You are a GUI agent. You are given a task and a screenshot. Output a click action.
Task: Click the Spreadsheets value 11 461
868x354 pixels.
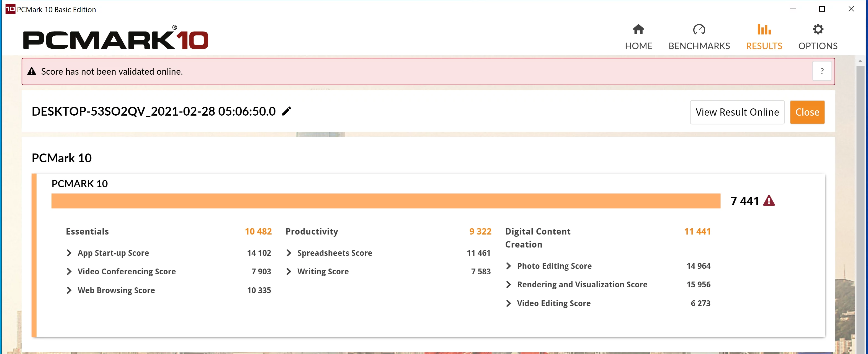[478, 253]
